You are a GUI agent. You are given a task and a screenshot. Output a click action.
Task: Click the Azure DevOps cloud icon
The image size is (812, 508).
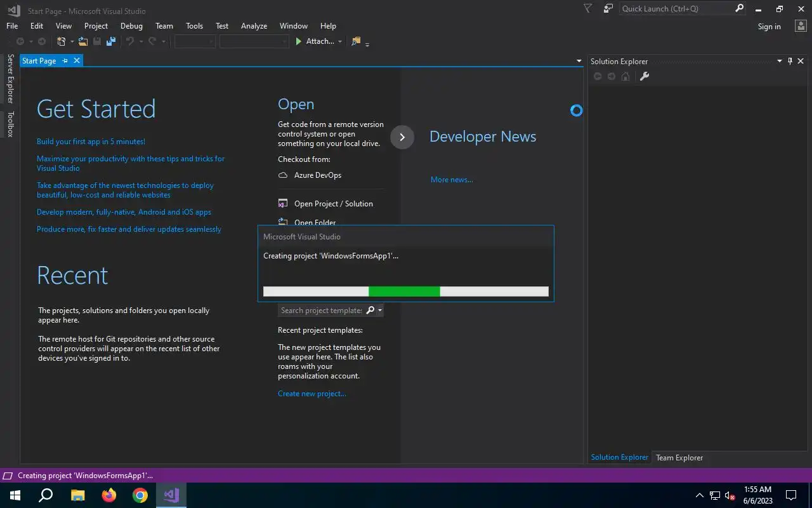tap(283, 175)
